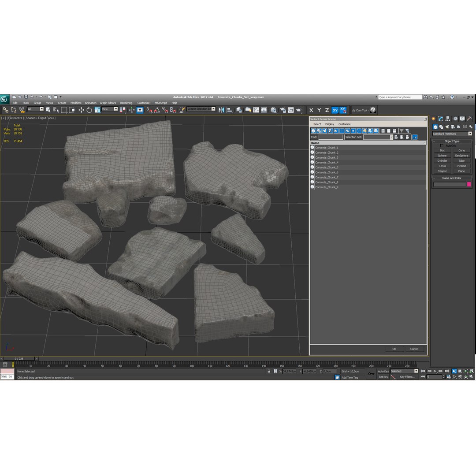Image resolution: width=476 pixels, height=476 pixels.
Task: Open the Hierarchy command panel tab
Action: click(x=448, y=119)
